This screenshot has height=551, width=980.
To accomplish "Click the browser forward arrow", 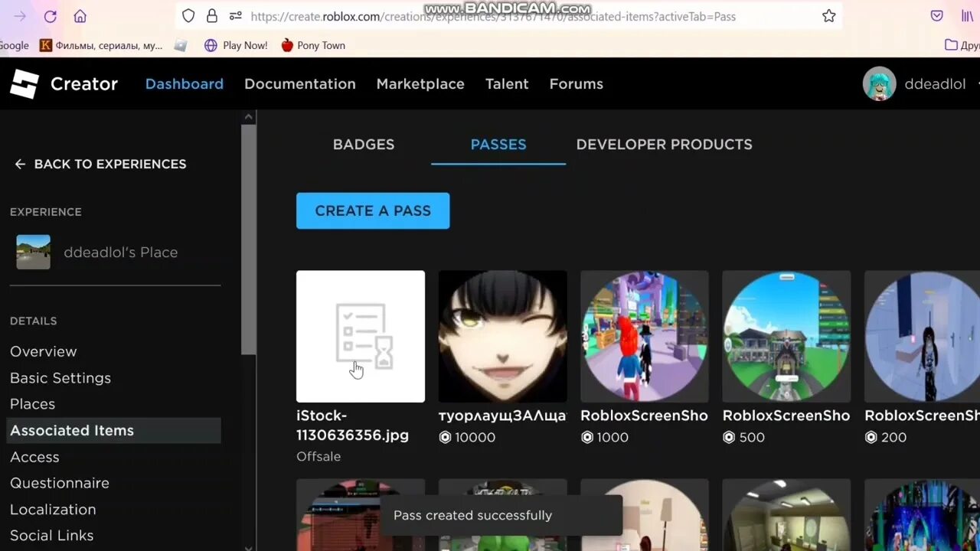I will pyautogui.click(x=20, y=16).
